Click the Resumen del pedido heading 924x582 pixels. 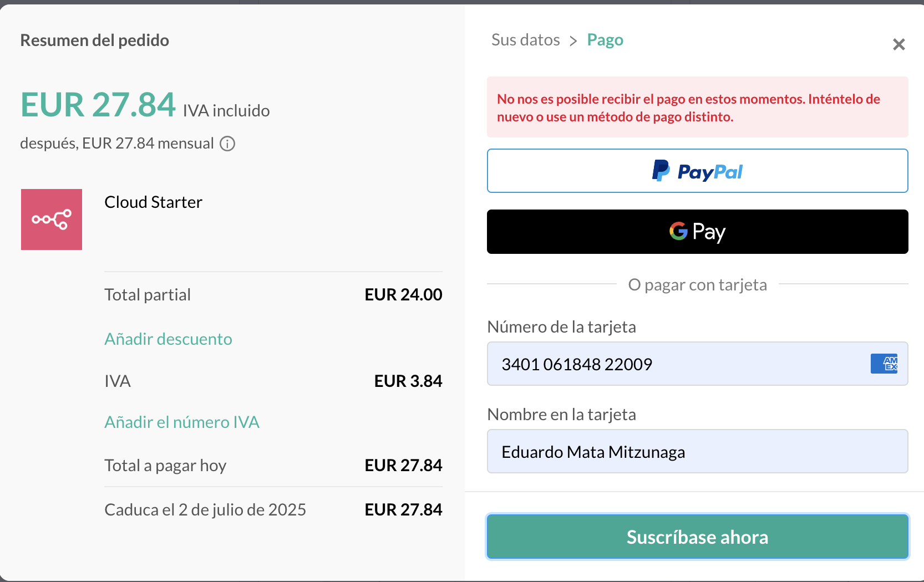94,40
